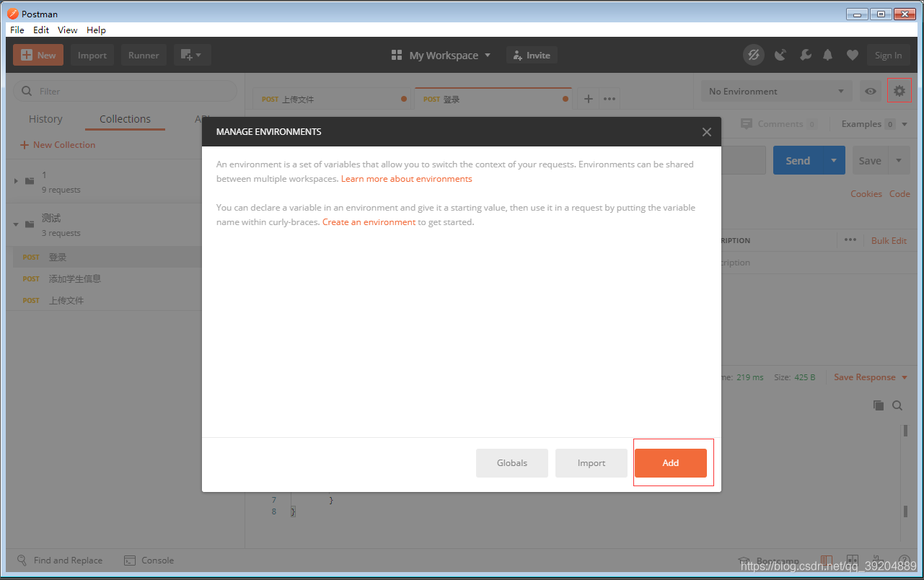Click the Save request button

(870, 160)
